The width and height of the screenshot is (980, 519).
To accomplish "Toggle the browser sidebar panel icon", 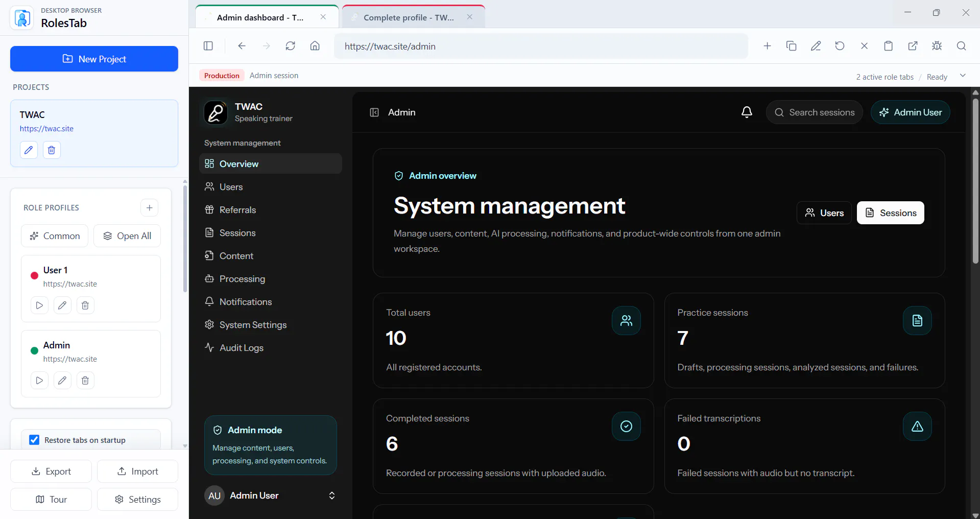I will 208,46.
